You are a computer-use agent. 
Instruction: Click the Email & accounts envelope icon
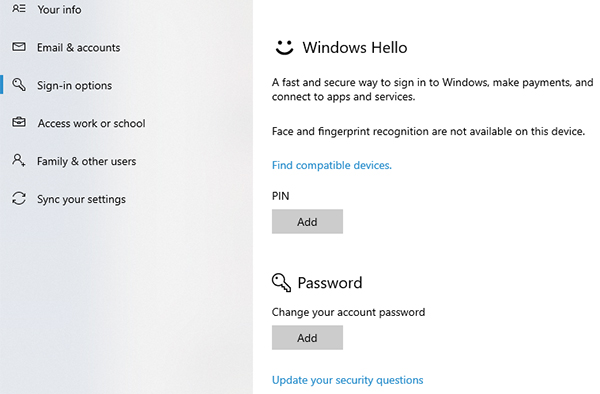[x=19, y=47]
